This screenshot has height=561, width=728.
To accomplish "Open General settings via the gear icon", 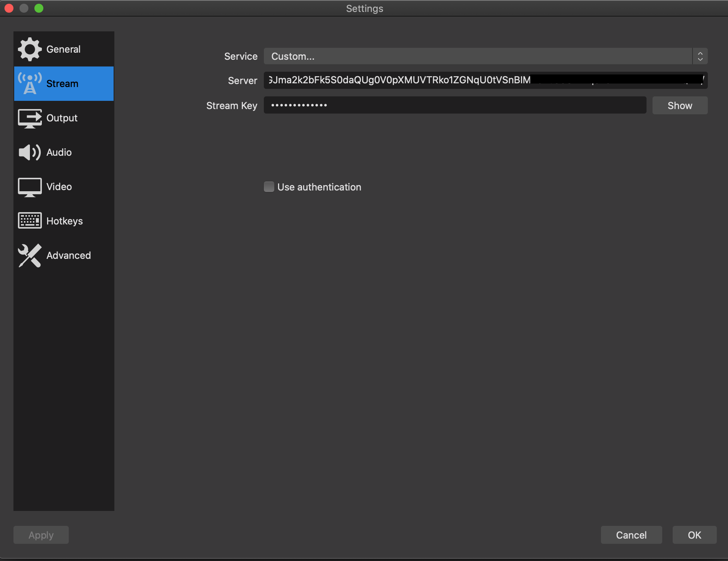I will 30,49.
